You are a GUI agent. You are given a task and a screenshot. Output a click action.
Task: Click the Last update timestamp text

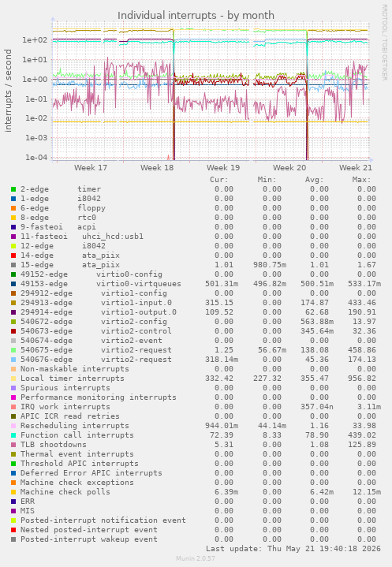pyautogui.click(x=293, y=549)
